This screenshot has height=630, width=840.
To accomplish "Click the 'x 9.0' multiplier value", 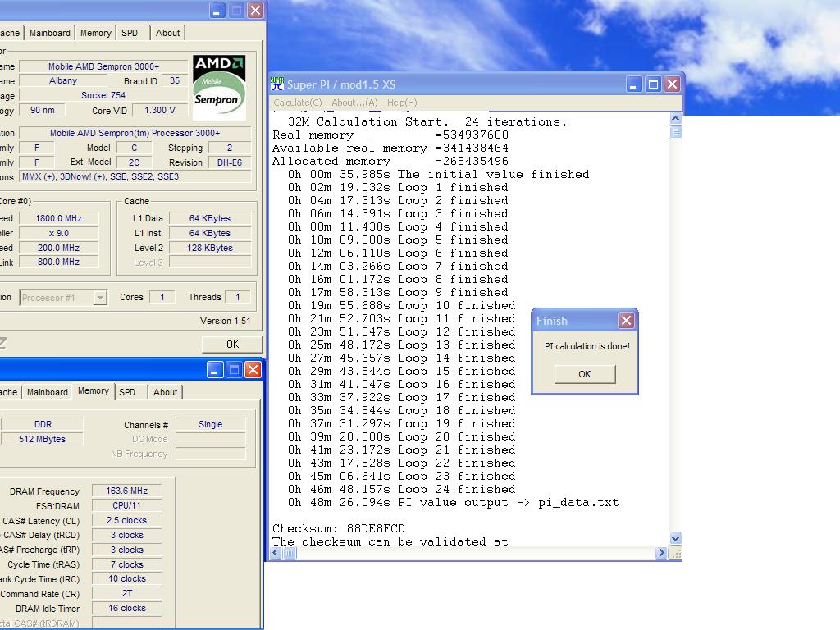I will click(59, 233).
